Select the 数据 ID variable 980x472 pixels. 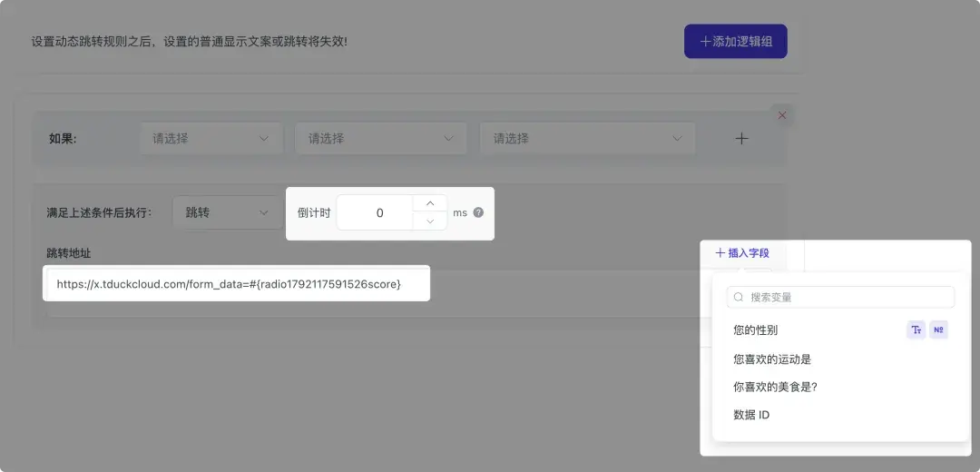click(x=751, y=415)
